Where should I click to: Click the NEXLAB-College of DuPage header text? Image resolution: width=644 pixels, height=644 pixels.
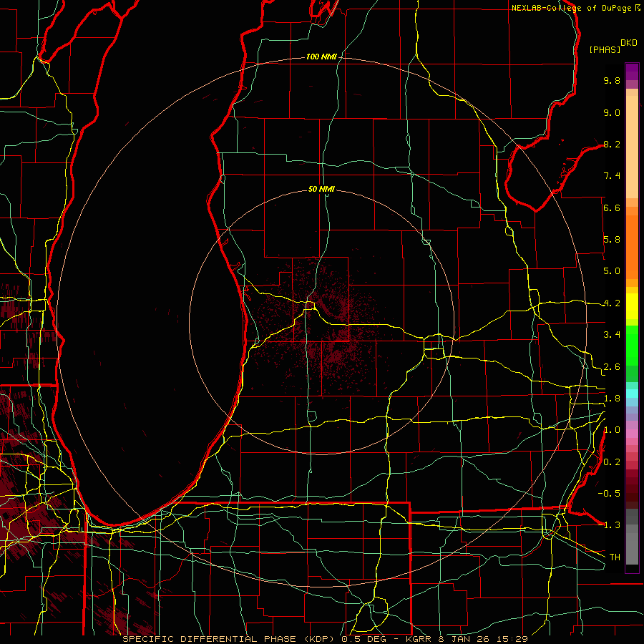572,8
